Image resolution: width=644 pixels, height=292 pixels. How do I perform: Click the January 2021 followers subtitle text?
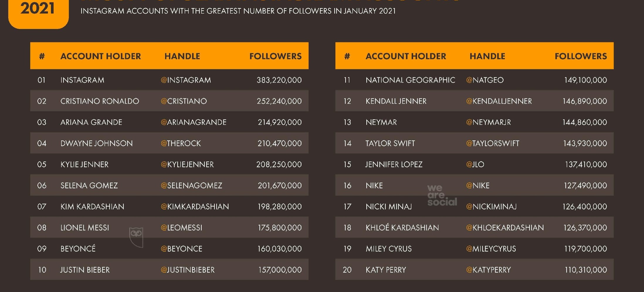[238, 11]
